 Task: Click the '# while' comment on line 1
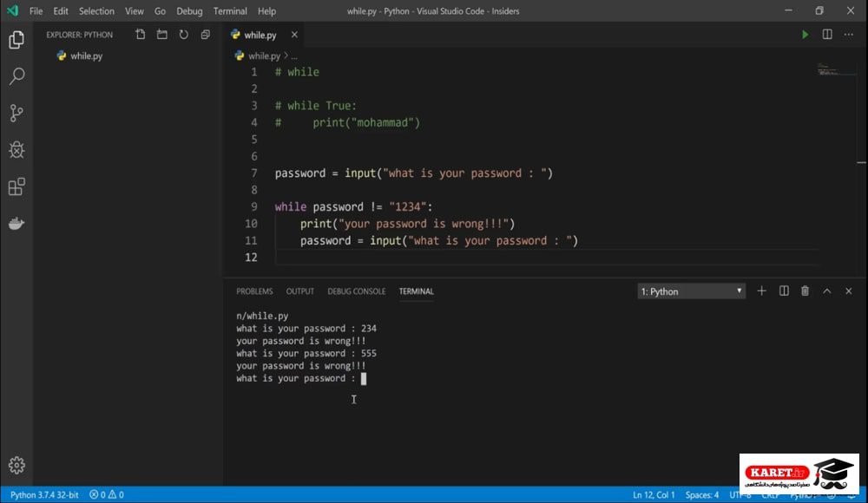coord(297,72)
